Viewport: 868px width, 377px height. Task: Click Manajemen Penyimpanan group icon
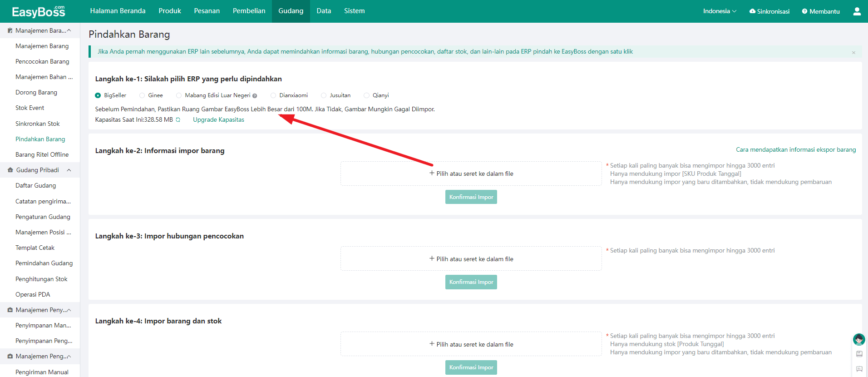tap(10, 310)
